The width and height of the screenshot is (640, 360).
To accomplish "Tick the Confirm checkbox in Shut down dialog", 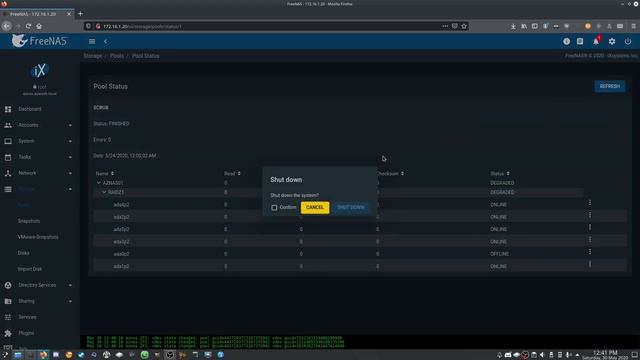I will [274, 207].
